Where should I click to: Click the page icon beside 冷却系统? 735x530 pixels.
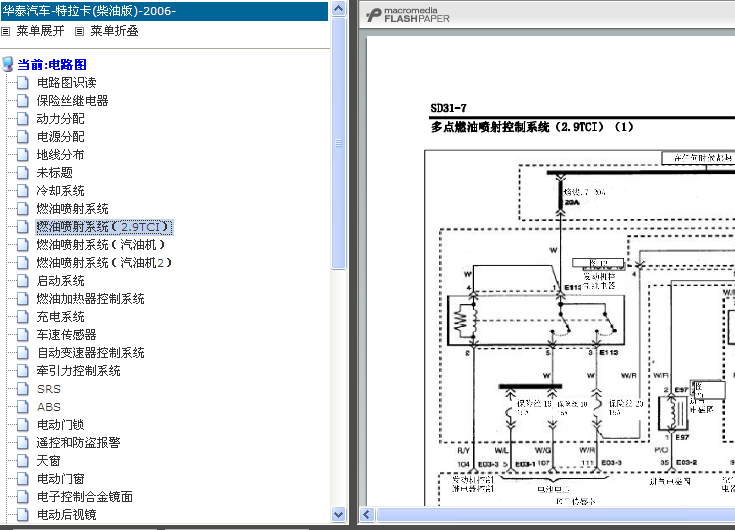tap(23, 191)
